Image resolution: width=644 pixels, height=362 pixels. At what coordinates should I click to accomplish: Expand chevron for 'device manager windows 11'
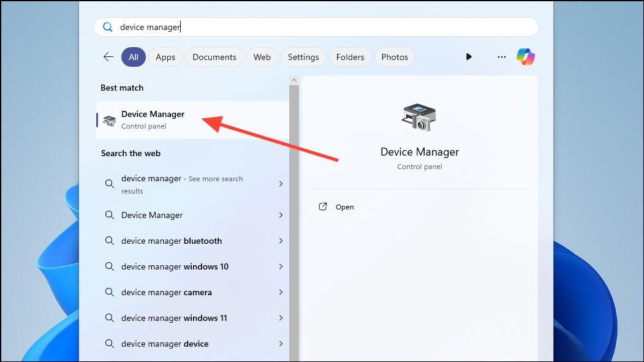[281, 318]
